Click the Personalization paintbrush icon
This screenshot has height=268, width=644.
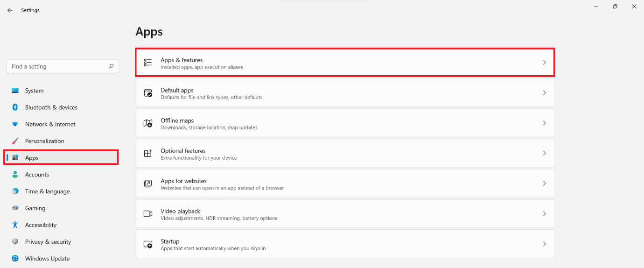[15, 141]
